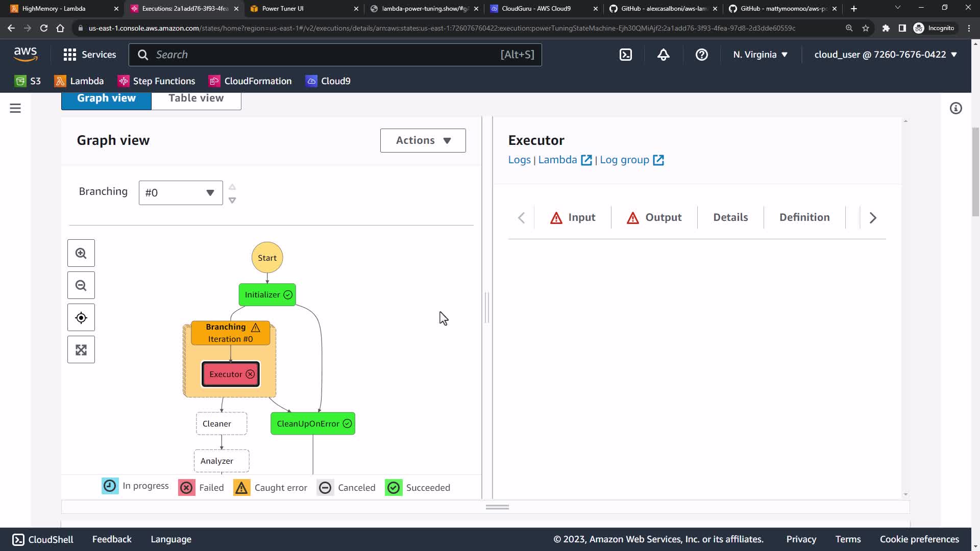Open the info panel icon

point(956,108)
